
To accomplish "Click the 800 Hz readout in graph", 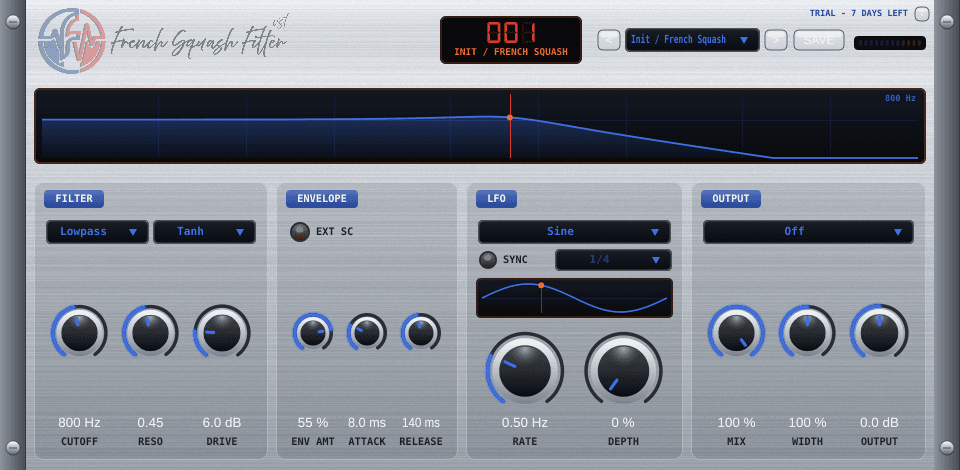I will click(900, 98).
